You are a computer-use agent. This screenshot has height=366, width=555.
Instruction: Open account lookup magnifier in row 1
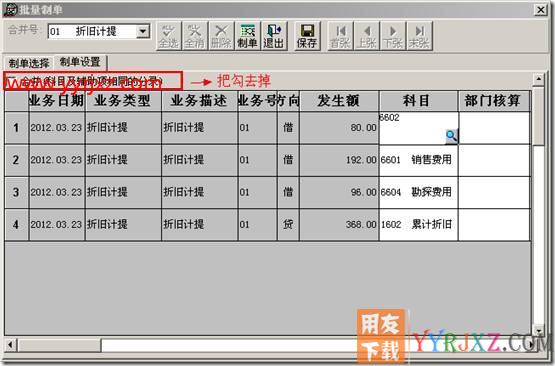[451, 136]
